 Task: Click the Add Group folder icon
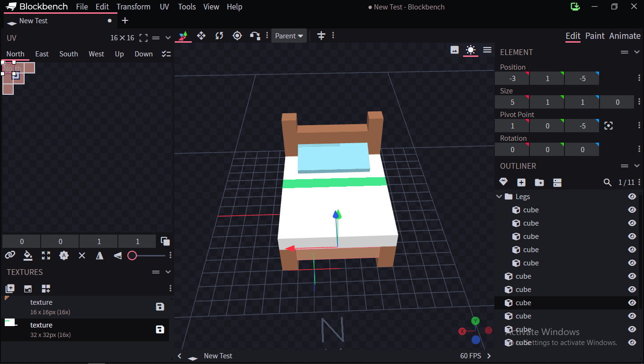pyautogui.click(x=539, y=182)
